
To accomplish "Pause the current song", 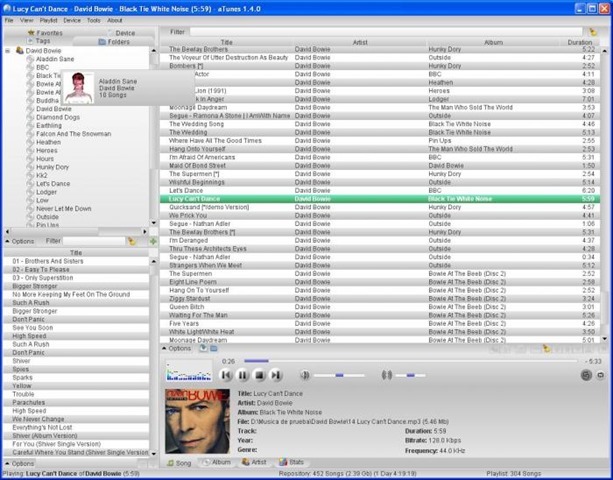I will click(242, 375).
